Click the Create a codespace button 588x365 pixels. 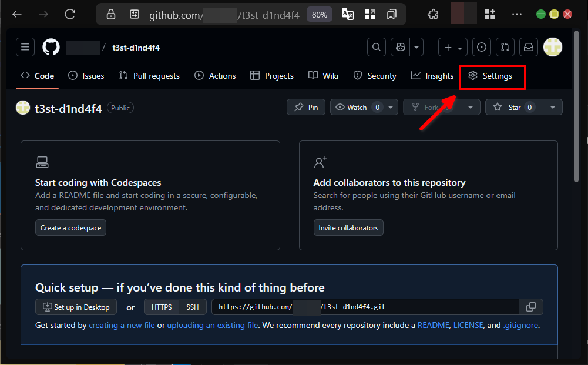click(x=70, y=228)
